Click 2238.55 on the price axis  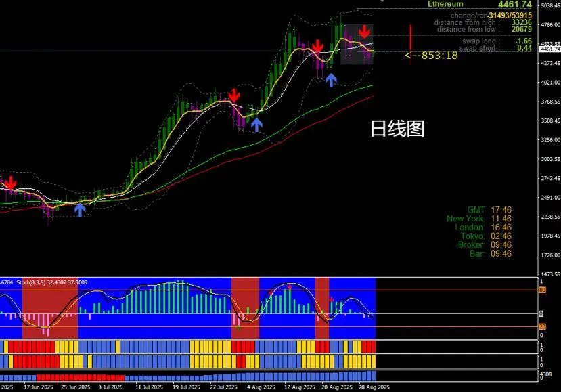pos(551,217)
